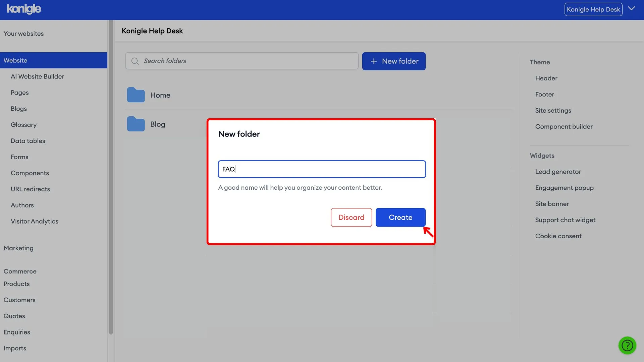
Task: Open the green help circle icon
Action: pos(627,345)
